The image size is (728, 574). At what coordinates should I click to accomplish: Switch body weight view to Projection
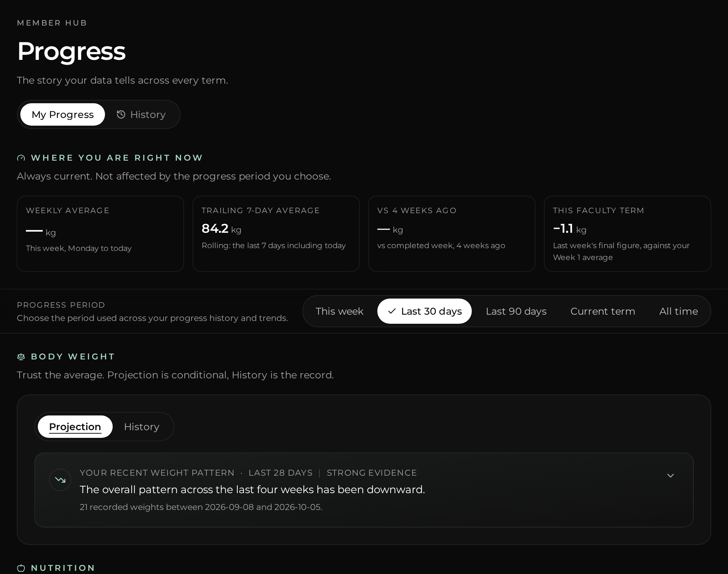[75, 427]
